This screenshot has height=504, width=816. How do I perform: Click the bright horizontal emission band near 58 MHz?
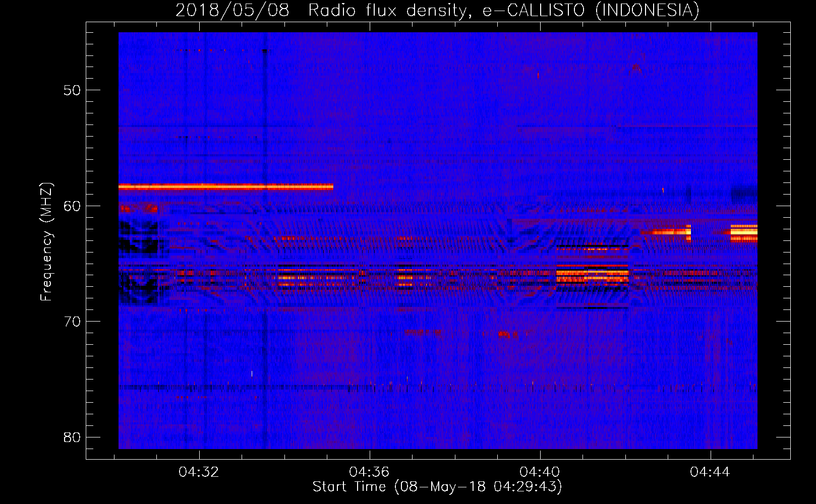[x=226, y=187]
